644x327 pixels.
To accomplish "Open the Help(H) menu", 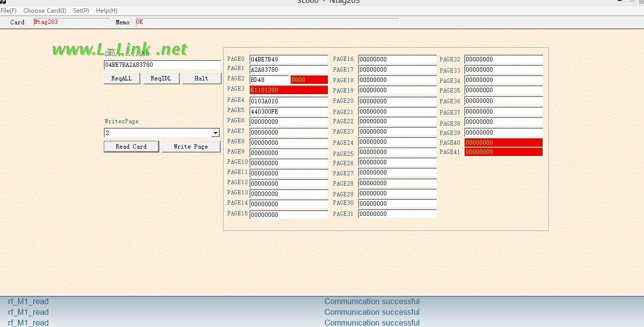I will coord(106,10).
